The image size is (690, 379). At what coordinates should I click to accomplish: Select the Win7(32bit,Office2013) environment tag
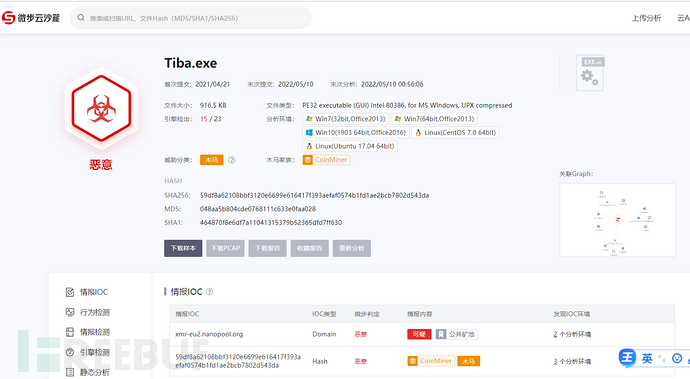[x=345, y=119]
